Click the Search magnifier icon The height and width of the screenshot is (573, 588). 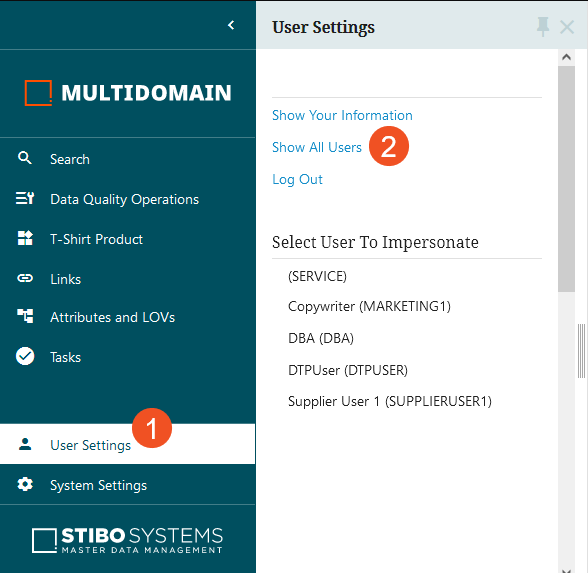pos(25,158)
